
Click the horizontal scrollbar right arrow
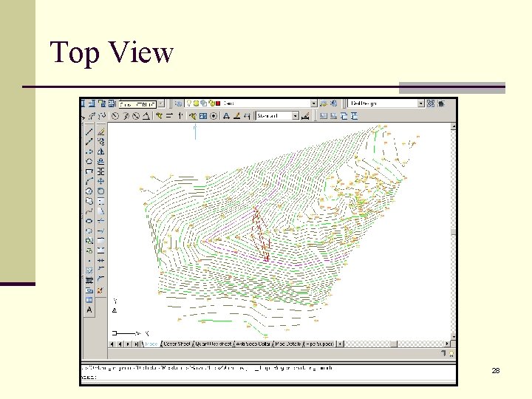pos(447,344)
